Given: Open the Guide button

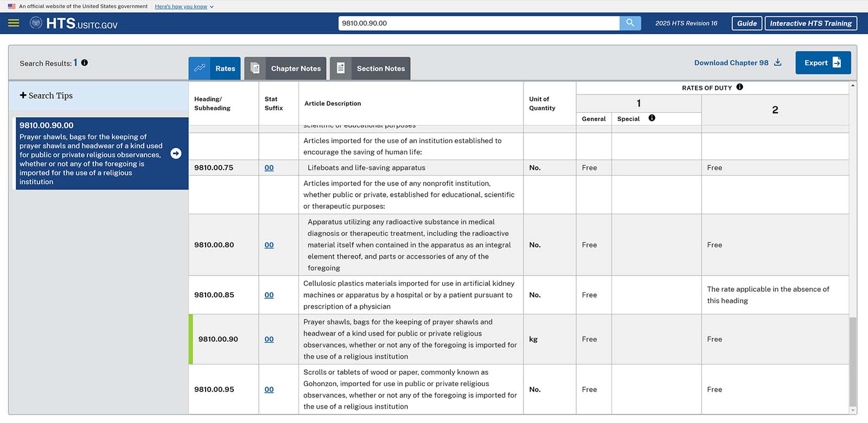Looking at the screenshot, I should [746, 23].
